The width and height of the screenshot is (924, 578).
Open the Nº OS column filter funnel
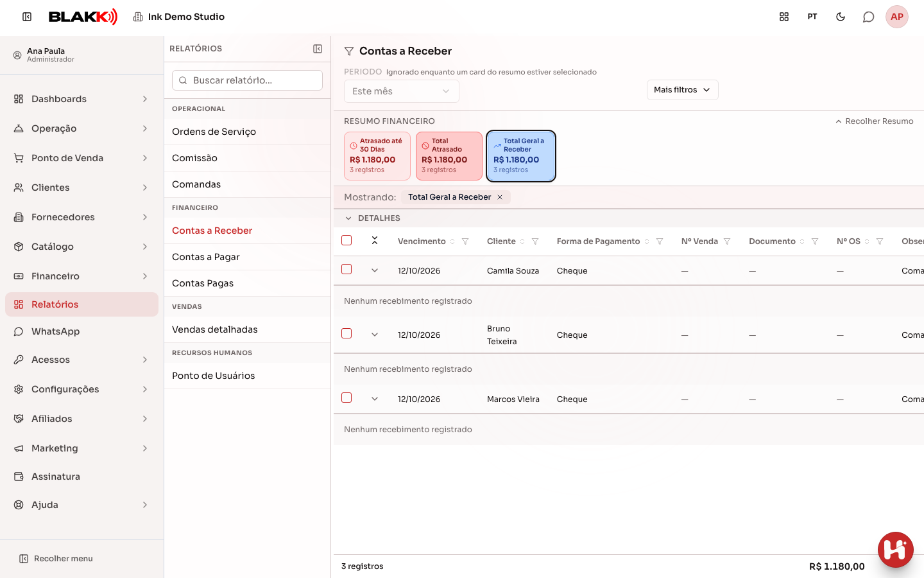click(880, 241)
